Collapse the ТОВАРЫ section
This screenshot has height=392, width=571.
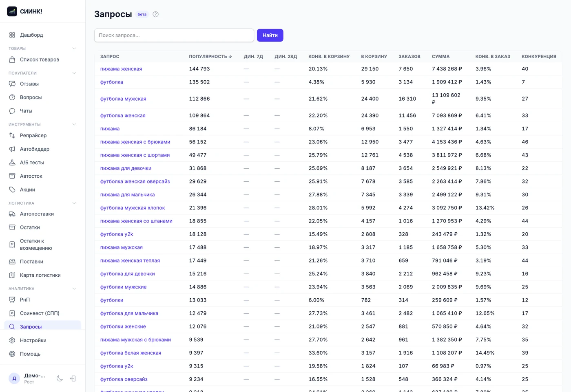(x=74, y=48)
